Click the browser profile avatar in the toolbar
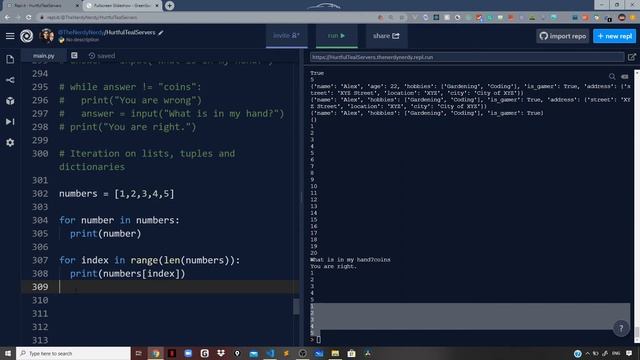The width and height of the screenshot is (640, 360). pyautogui.click(x=622, y=18)
